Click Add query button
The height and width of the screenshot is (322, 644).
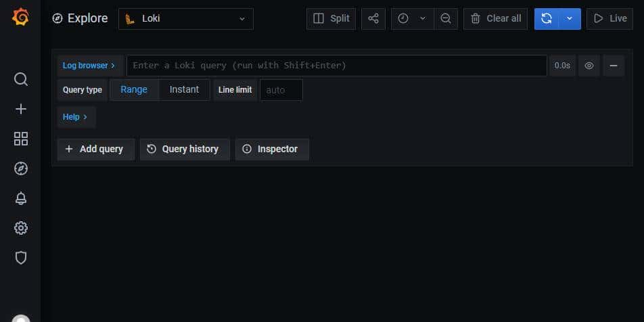pyautogui.click(x=95, y=149)
